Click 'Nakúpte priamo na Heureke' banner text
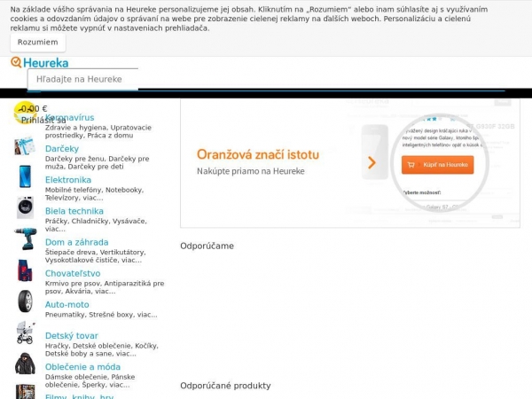This screenshot has width=532, height=399. point(251,171)
